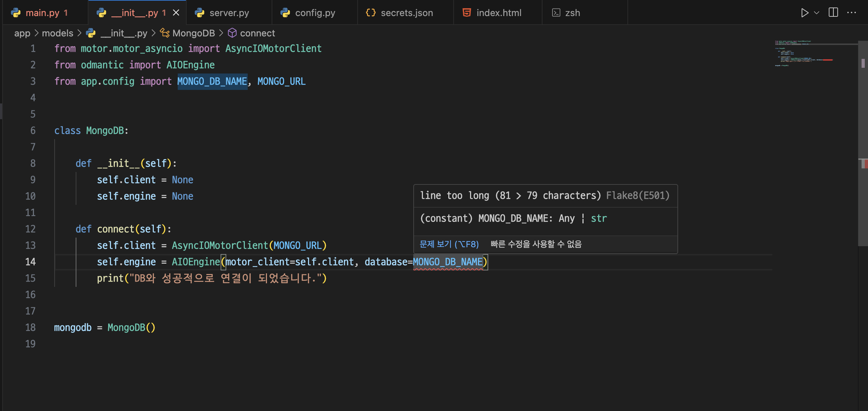Click AsyncIOMotorClient on line 13
The height and width of the screenshot is (411, 868).
pyautogui.click(x=220, y=245)
